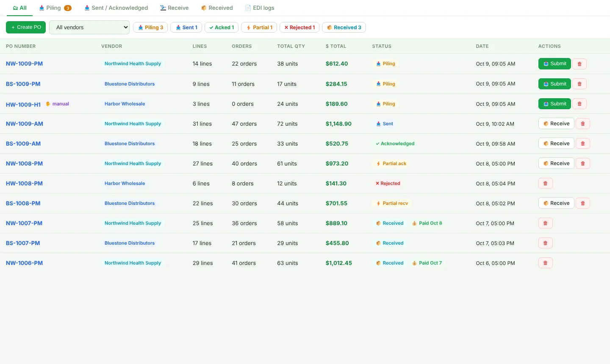610x364 pixels.
Task: Click the Paid Oct 7 badge
Action: coord(427,263)
